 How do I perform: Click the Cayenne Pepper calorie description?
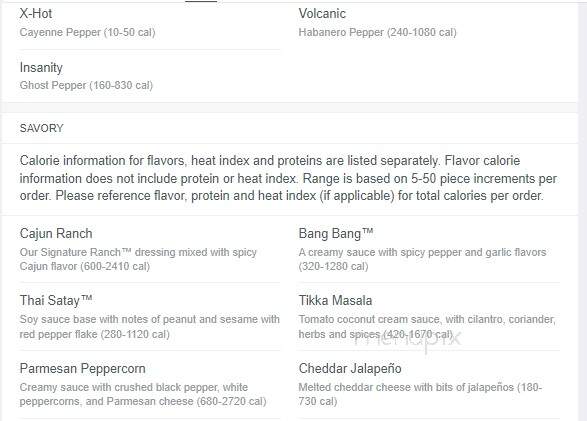(87, 32)
